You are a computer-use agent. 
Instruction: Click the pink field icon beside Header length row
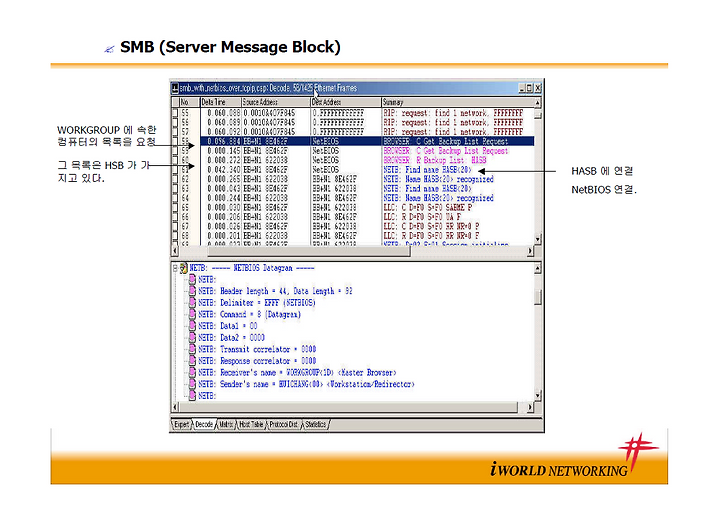tap(192, 291)
